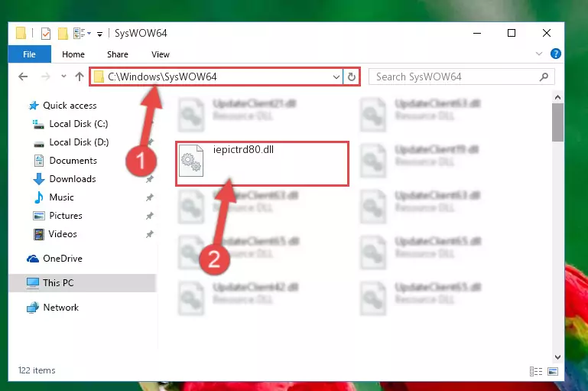Go up one folder level
This screenshot has width=588, height=391.
click(79, 77)
